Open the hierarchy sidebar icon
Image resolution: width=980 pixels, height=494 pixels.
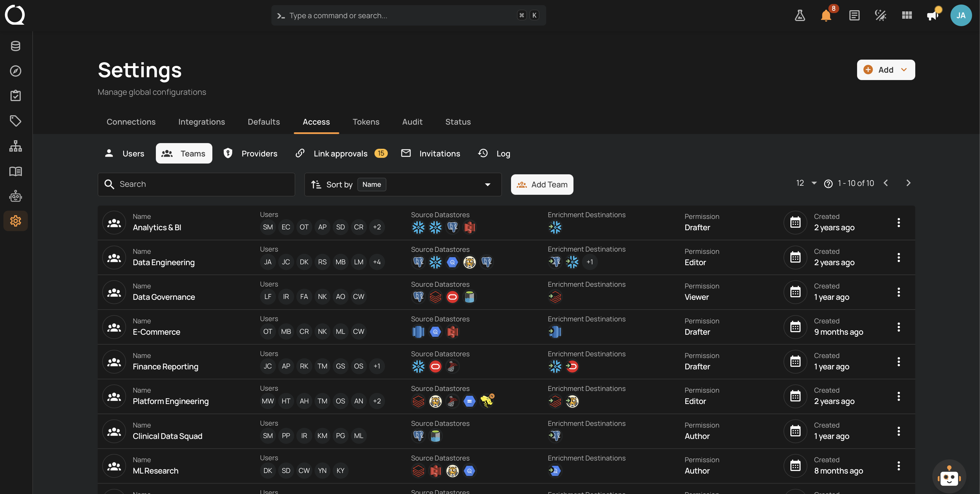pos(16,146)
